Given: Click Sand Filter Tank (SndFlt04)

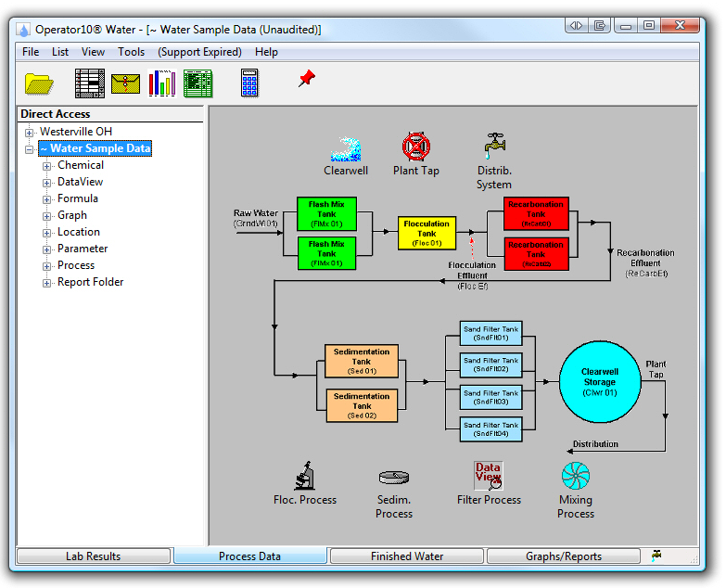Looking at the screenshot, I should 490,429.
